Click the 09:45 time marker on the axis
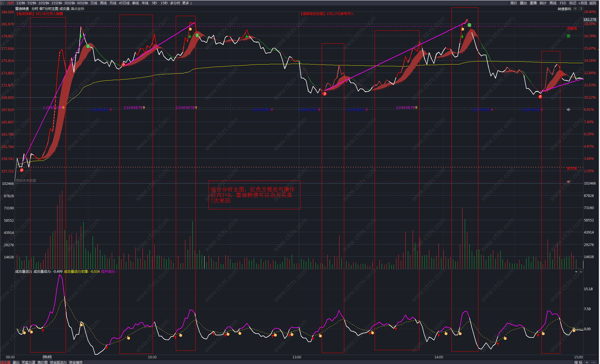Viewport: 600px width, 364px height. pos(47,357)
